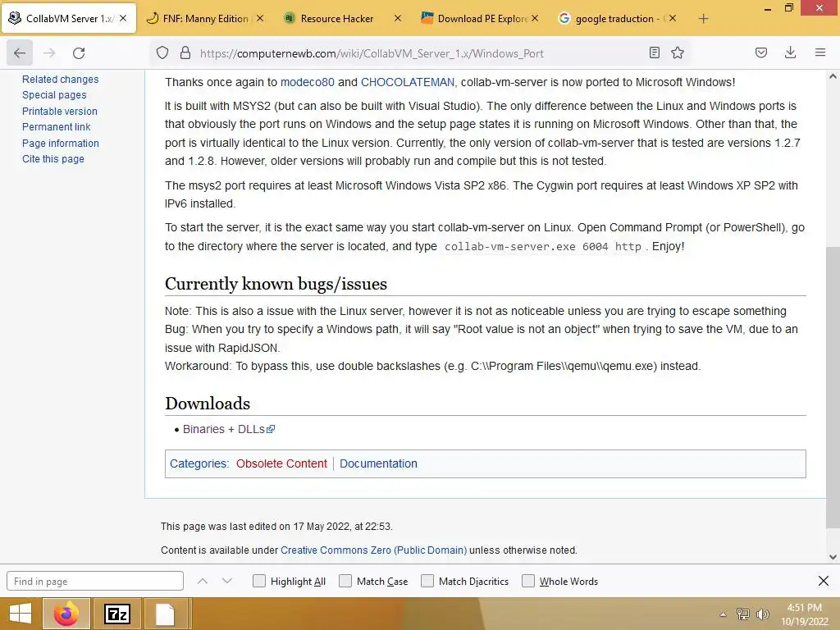840x630 pixels.
Task: Open Obsolete Content category link
Action: (x=281, y=463)
